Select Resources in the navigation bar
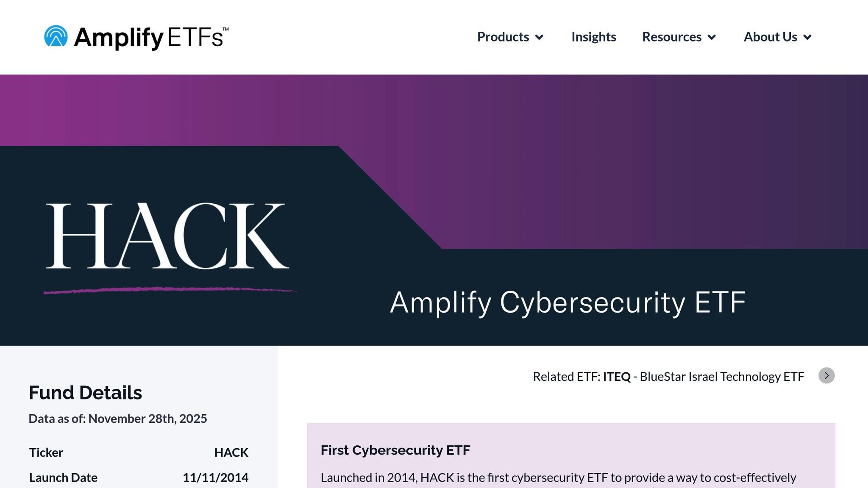Viewport: 868px width, 488px height. pos(672,37)
